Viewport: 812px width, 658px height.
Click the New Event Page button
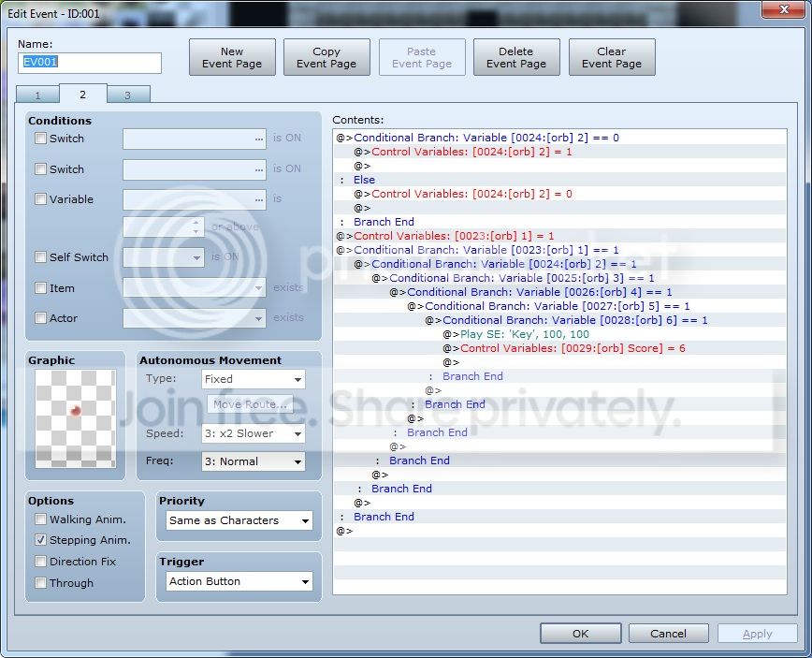(x=232, y=57)
